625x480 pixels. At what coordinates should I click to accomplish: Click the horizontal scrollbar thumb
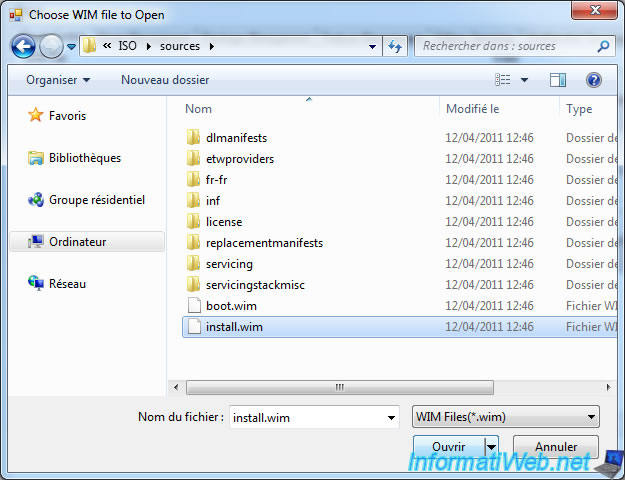pos(340,387)
